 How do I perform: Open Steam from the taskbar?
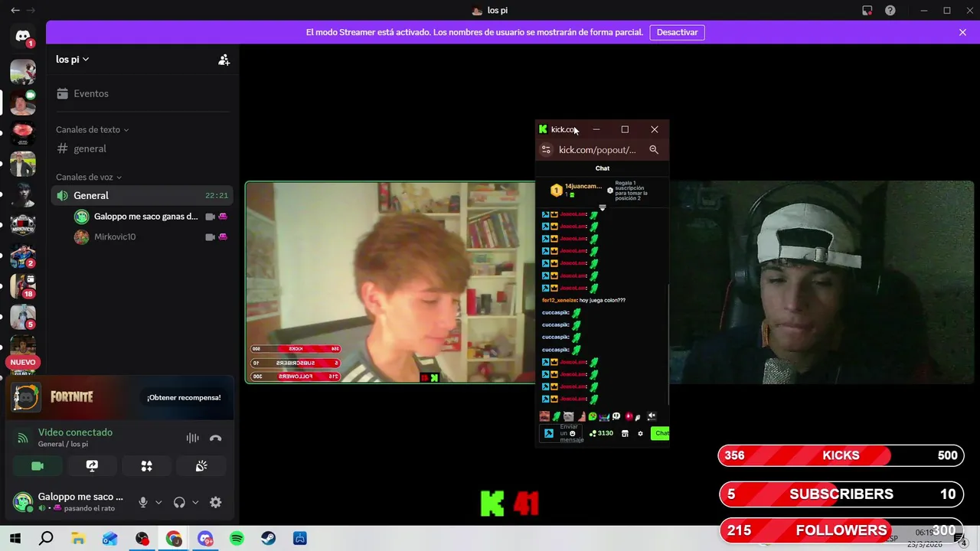tap(268, 539)
